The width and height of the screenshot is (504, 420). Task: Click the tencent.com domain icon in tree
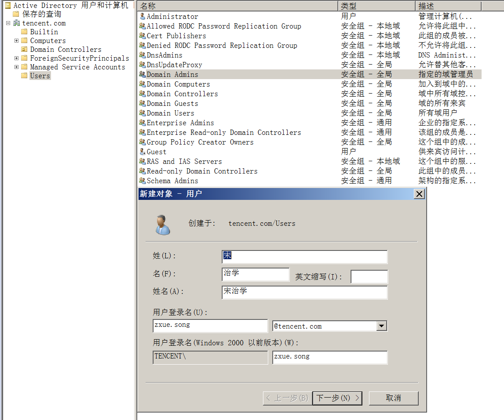coord(16,23)
